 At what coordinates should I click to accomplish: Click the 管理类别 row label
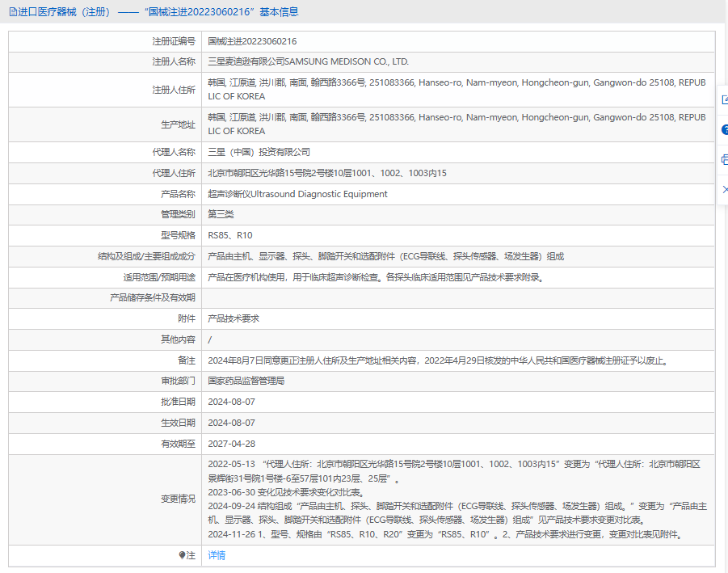pyautogui.click(x=178, y=214)
